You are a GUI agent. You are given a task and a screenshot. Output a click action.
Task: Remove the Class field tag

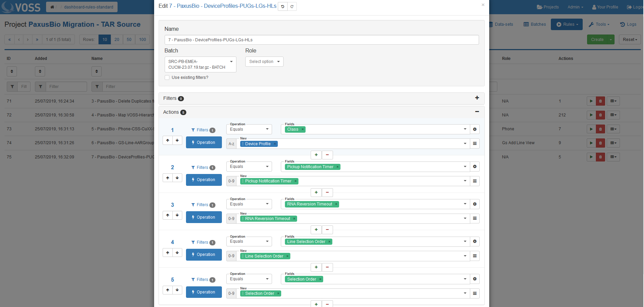point(303,129)
